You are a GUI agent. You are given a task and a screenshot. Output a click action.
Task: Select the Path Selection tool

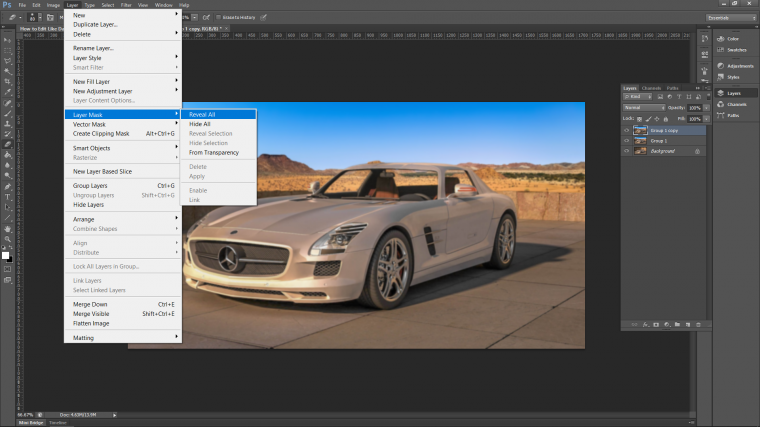pyautogui.click(x=7, y=207)
